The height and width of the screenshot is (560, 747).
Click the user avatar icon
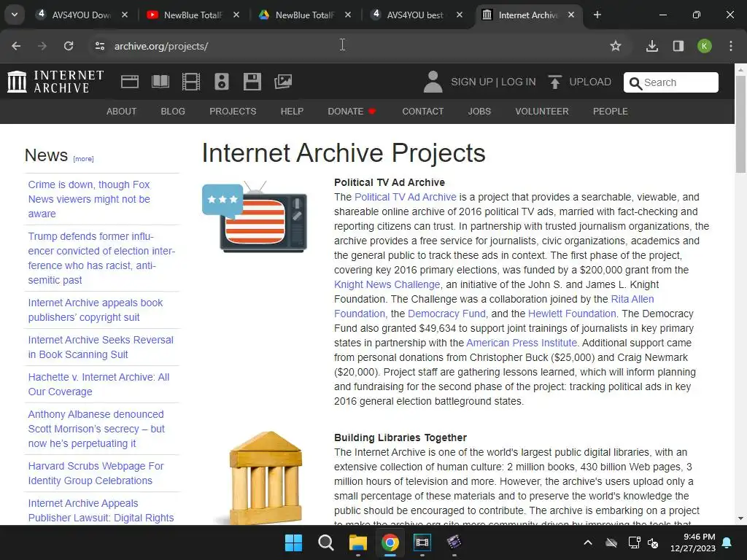pos(433,82)
